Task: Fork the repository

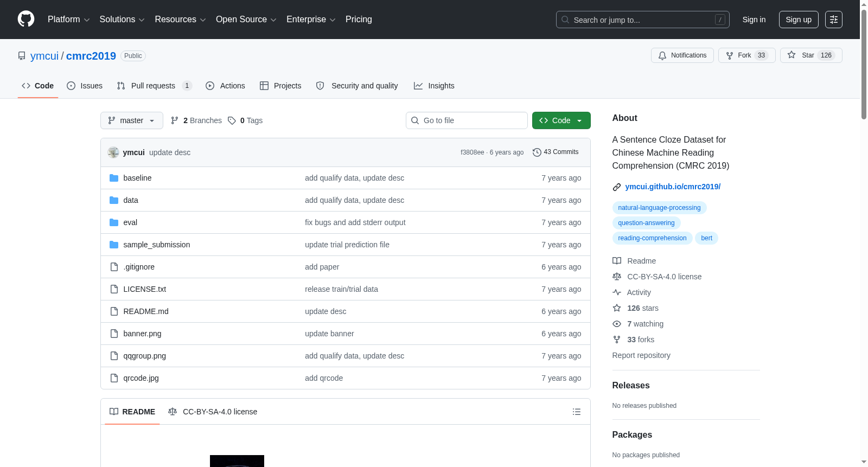Action: click(746, 55)
